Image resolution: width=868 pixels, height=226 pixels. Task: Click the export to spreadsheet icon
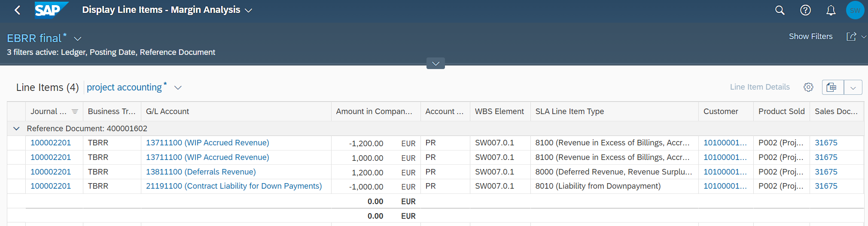click(x=832, y=87)
